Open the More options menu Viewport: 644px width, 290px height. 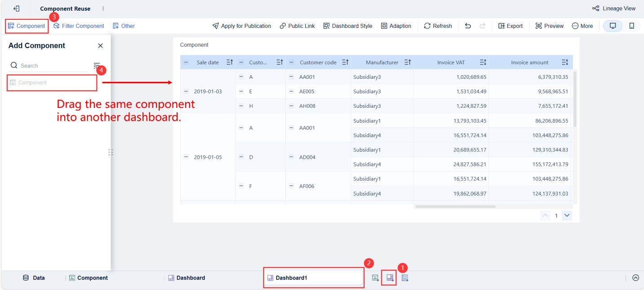582,26
